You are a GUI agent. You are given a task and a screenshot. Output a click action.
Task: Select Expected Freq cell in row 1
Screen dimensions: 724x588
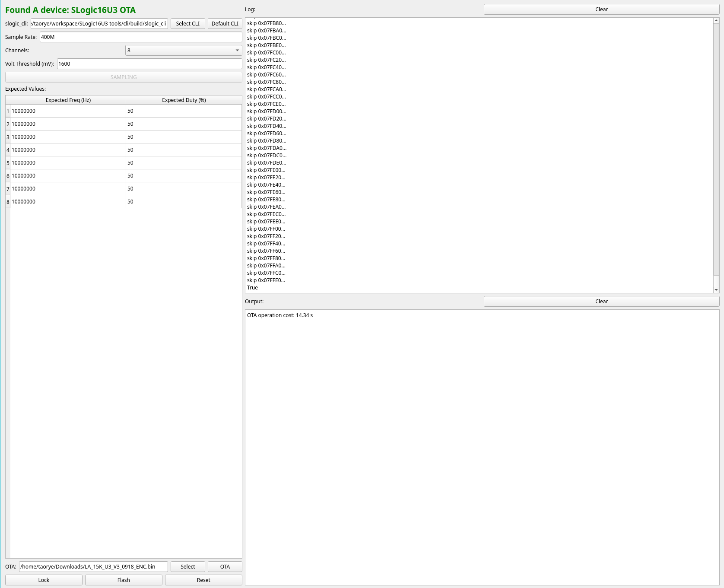tap(68, 111)
